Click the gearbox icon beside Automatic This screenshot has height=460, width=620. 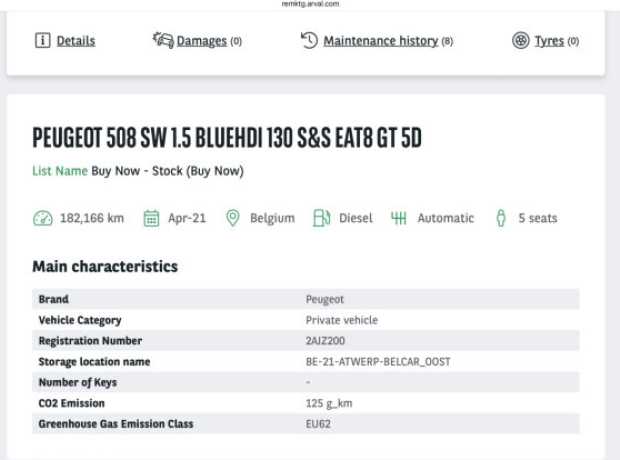coord(399,218)
